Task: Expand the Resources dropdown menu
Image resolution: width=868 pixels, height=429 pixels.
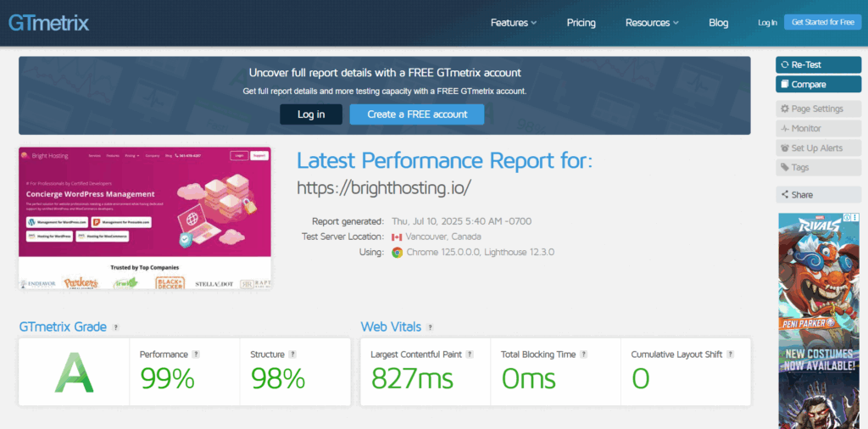Action: (652, 23)
